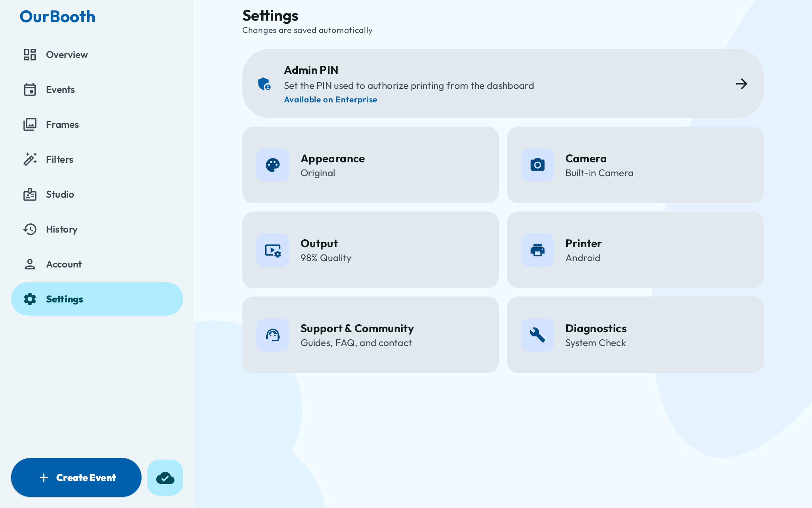
Task: Open the Frames menu entry
Action: [x=97, y=125]
